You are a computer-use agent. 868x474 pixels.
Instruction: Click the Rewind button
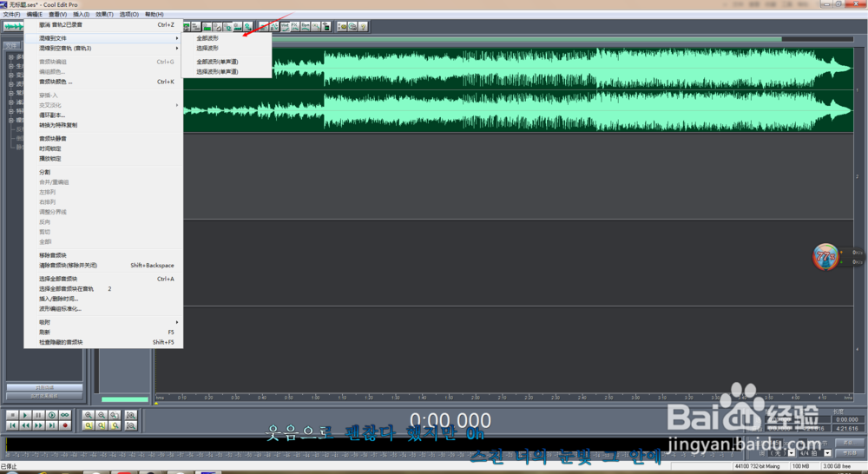[x=25, y=425]
